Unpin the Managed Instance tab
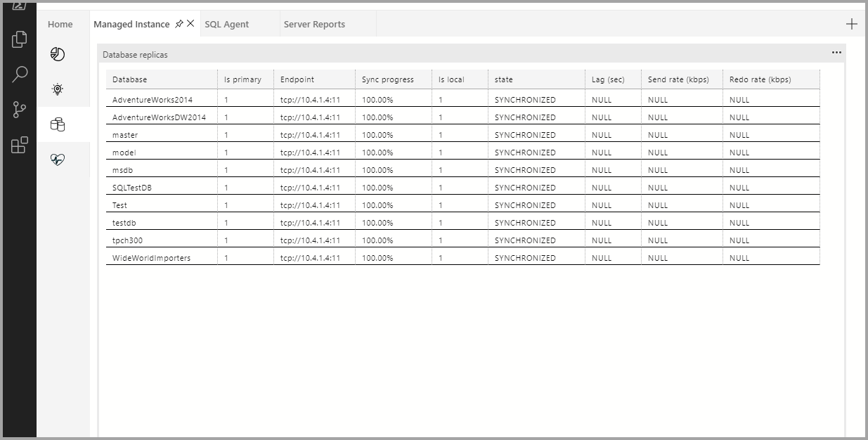Viewport: 868px width, 440px height. coord(178,23)
